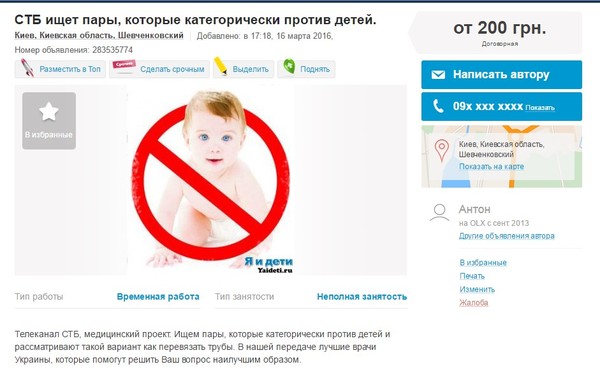This screenshot has width=600, height=376.
Task: Click the Печать link
Action: [x=472, y=276]
